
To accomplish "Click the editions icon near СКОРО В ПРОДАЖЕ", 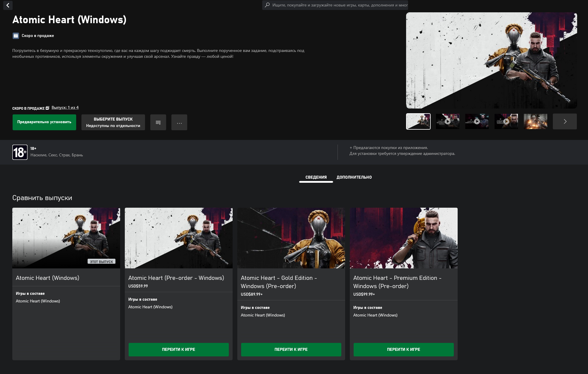I will (47, 108).
